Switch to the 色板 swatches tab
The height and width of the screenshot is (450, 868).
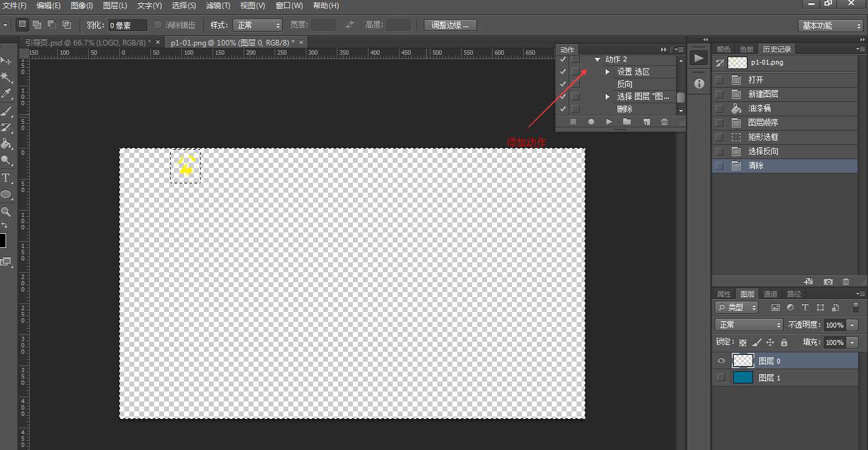[747, 49]
